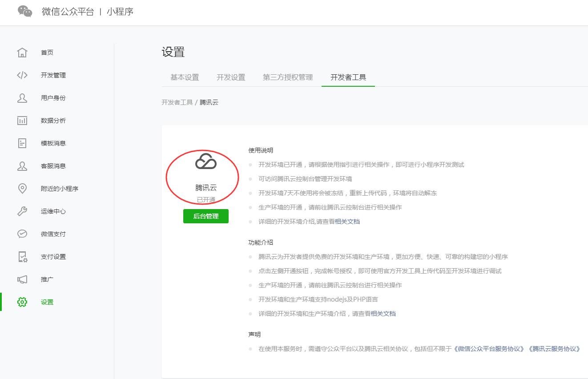Click the 已开通 status text
This screenshot has width=588, height=379.
point(206,200)
